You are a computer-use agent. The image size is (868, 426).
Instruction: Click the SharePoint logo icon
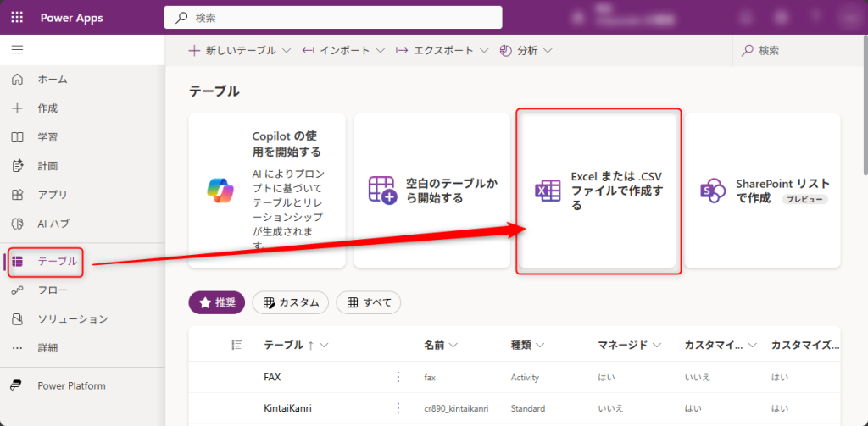(x=712, y=191)
